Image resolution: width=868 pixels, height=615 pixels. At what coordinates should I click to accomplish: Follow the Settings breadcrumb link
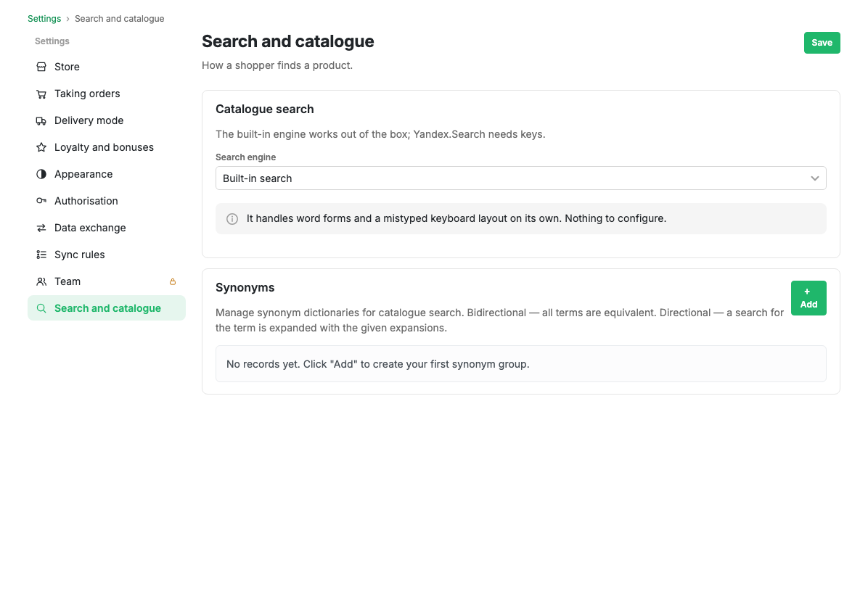click(44, 19)
